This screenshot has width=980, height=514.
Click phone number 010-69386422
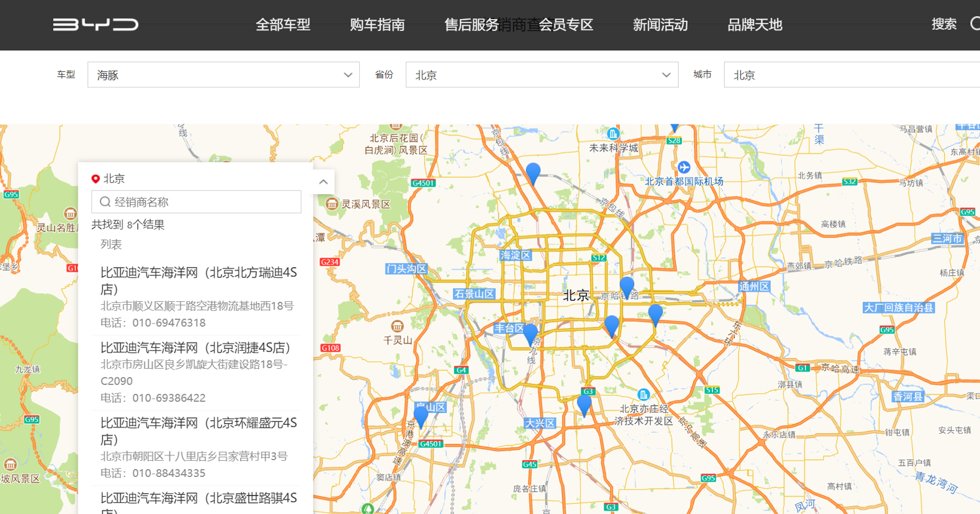point(169,398)
